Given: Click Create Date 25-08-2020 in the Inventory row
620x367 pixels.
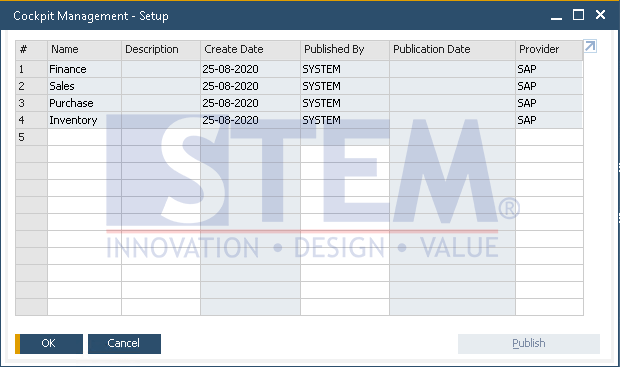Looking at the screenshot, I should pyautogui.click(x=250, y=120).
